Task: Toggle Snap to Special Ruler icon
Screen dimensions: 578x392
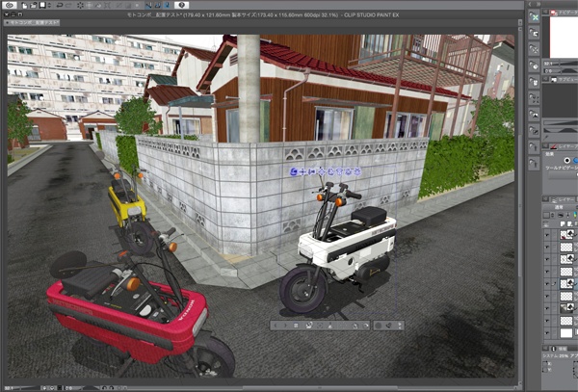Action: point(158,5)
